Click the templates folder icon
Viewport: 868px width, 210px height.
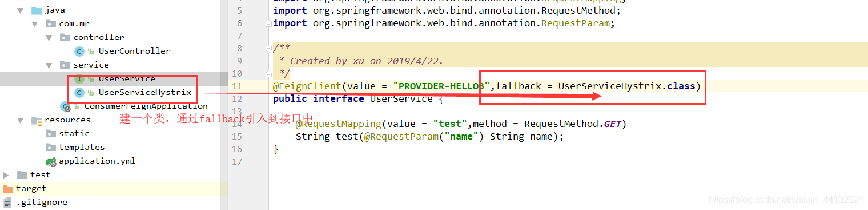51,147
